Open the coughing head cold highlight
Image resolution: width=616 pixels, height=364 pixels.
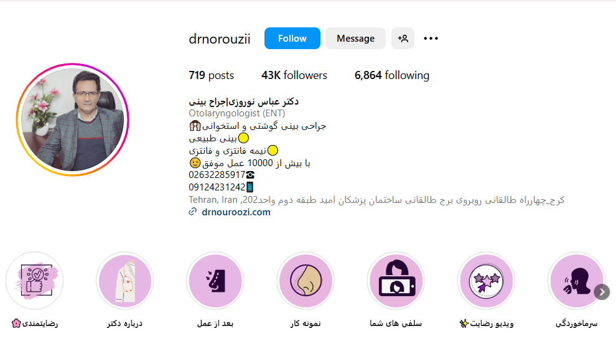[576, 281]
